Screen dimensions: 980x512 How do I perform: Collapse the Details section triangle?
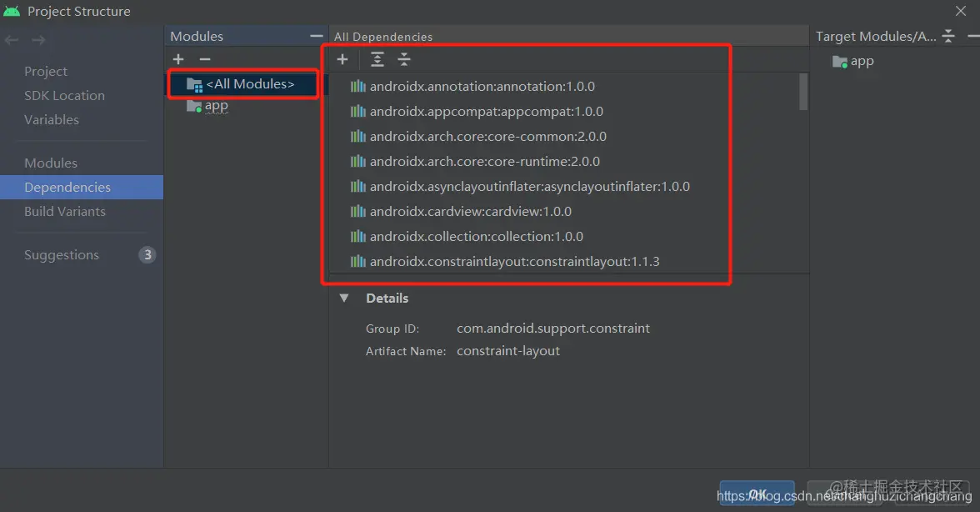click(x=344, y=299)
